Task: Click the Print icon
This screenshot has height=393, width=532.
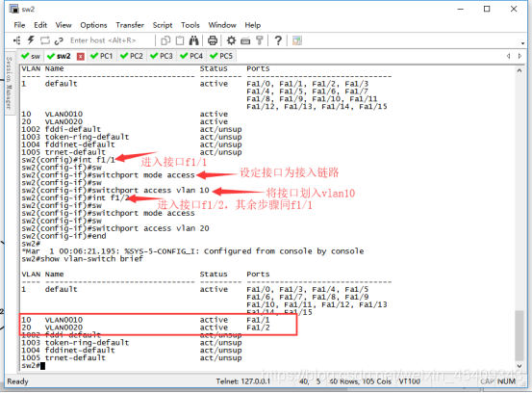Action: 213,40
